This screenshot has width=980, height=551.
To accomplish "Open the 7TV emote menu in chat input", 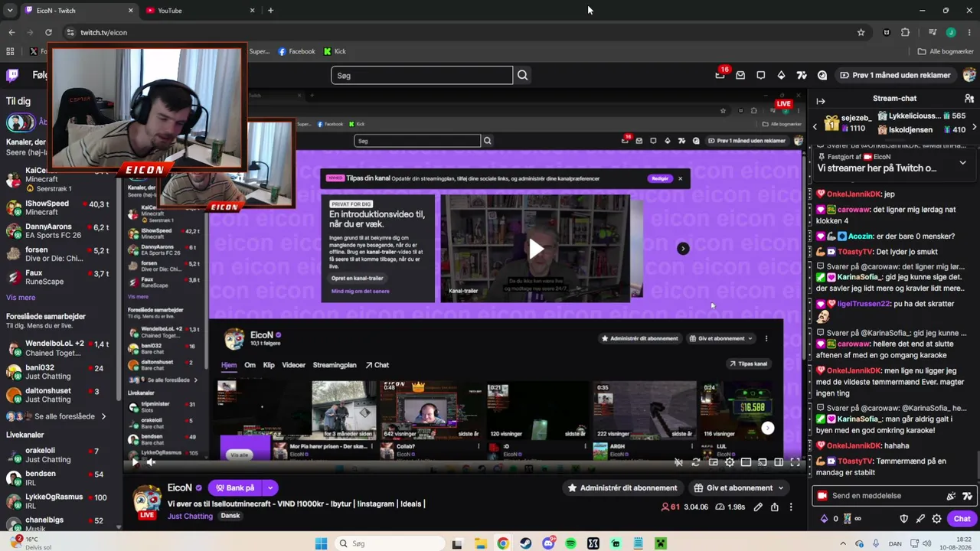I will 967,496.
